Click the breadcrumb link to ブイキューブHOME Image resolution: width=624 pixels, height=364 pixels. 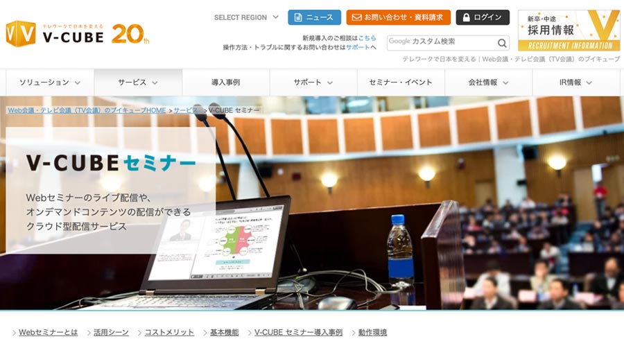click(x=87, y=110)
